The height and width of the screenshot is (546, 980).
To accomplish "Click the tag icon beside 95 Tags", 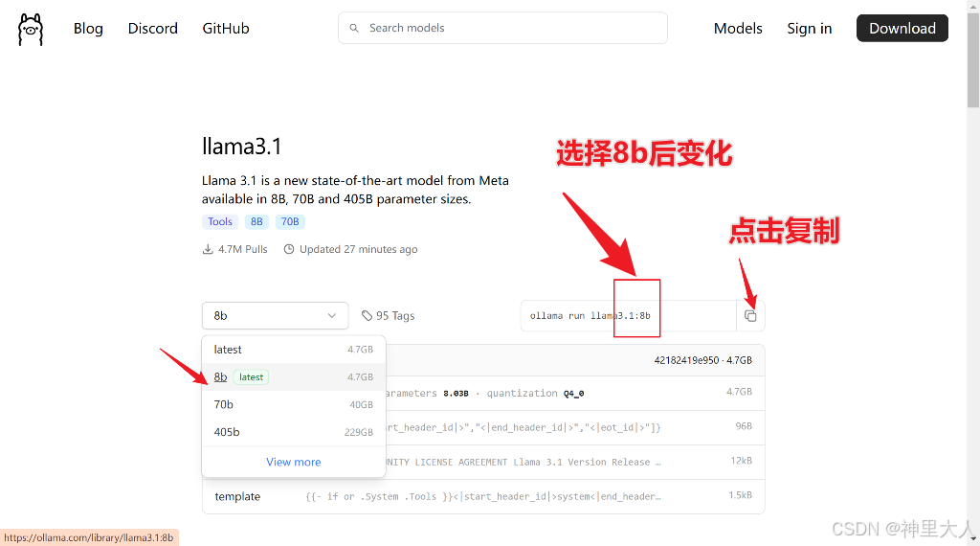I will click(367, 316).
